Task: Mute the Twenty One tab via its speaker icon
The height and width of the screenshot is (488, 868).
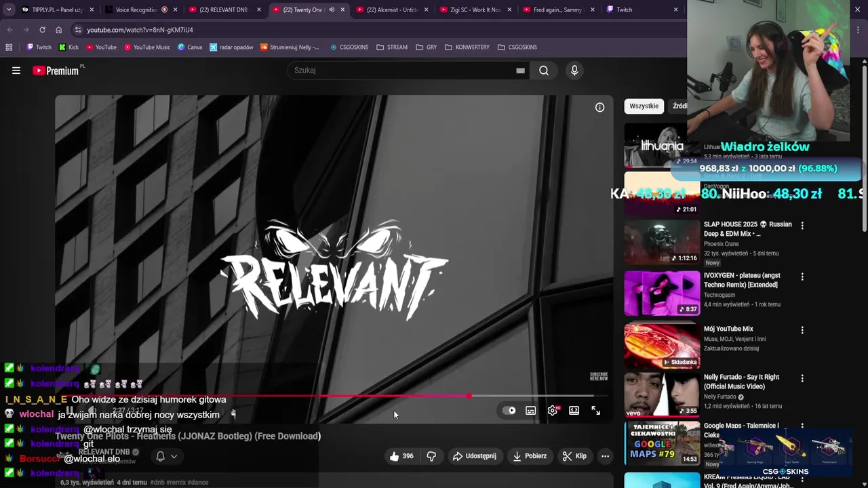Action: click(x=332, y=9)
